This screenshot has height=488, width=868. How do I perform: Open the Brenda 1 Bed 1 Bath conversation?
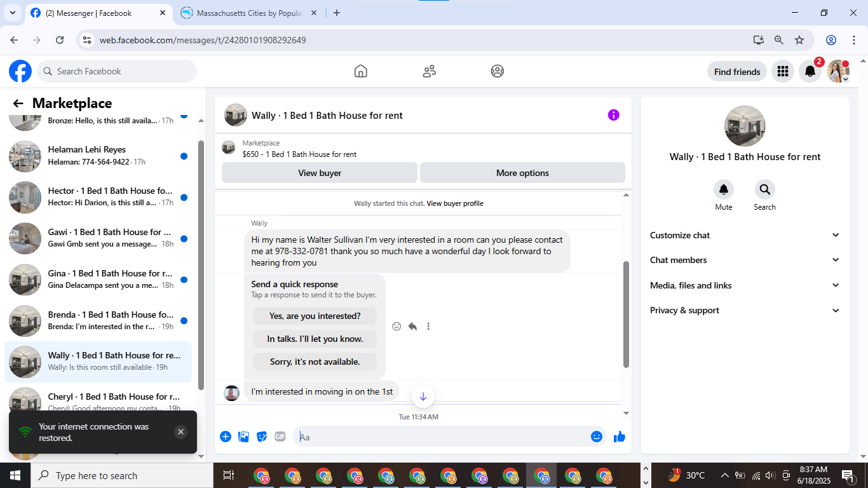(x=98, y=321)
